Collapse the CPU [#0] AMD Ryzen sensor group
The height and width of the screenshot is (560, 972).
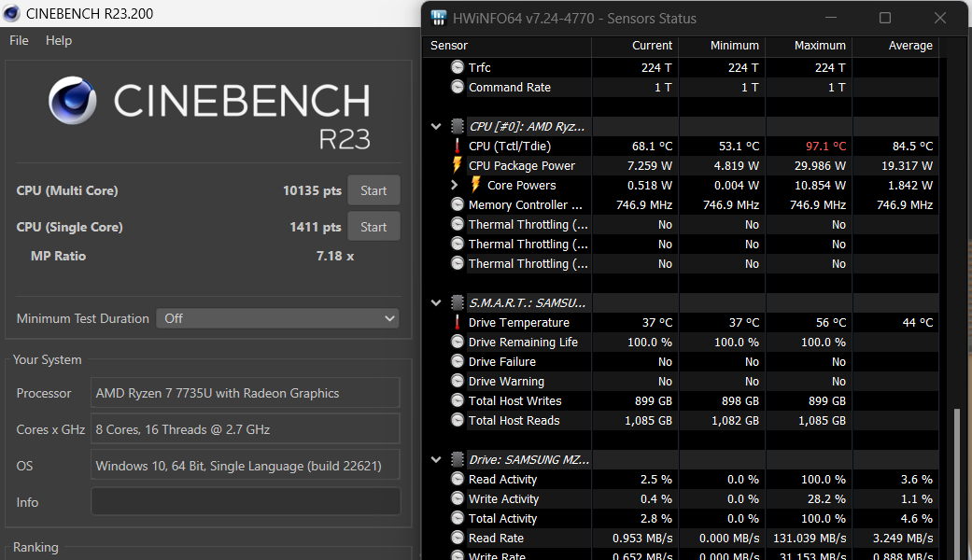436,126
